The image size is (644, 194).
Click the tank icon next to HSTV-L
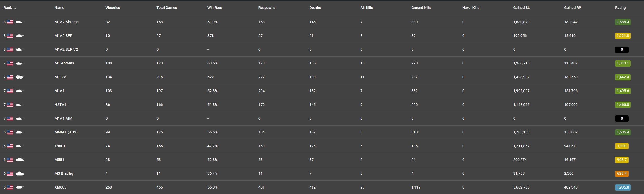point(20,105)
